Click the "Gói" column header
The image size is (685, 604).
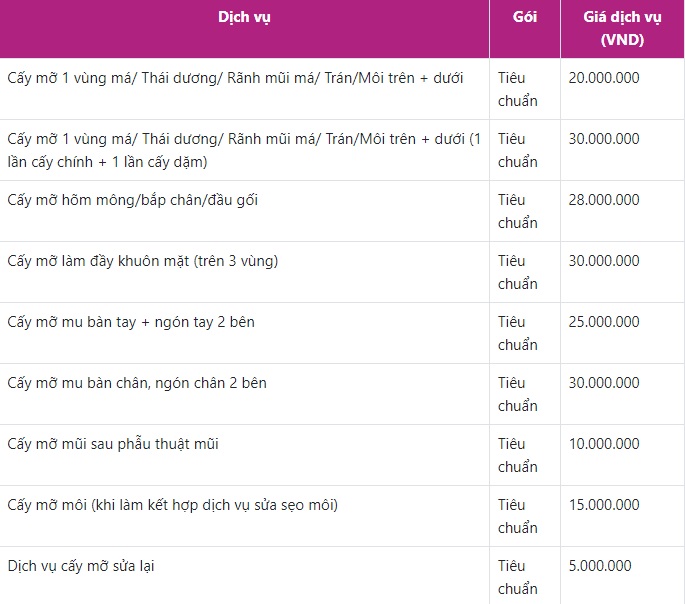524,17
